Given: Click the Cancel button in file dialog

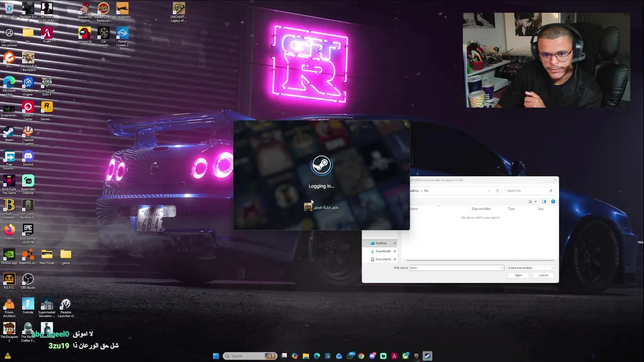Looking at the screenshot, I should coord(543,275).
